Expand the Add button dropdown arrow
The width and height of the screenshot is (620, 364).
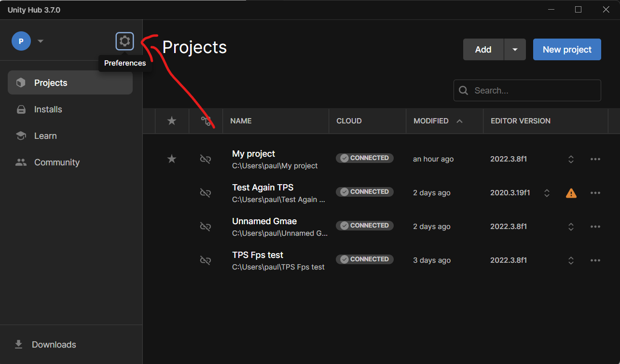[515, 50]
